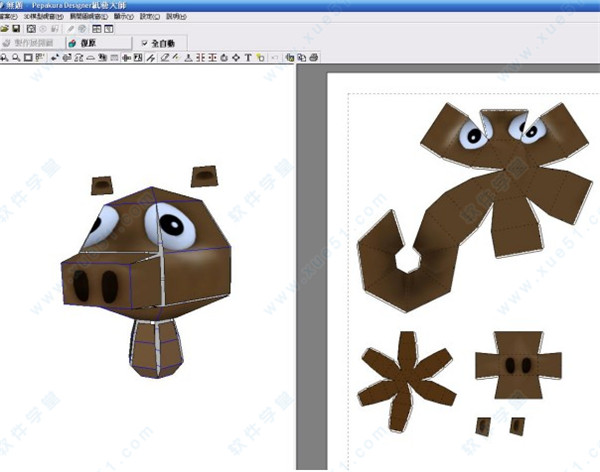The height and width of the screenshot is (472, 600).
Task: Click the save floppy disk icon
Action: (17, 30)
